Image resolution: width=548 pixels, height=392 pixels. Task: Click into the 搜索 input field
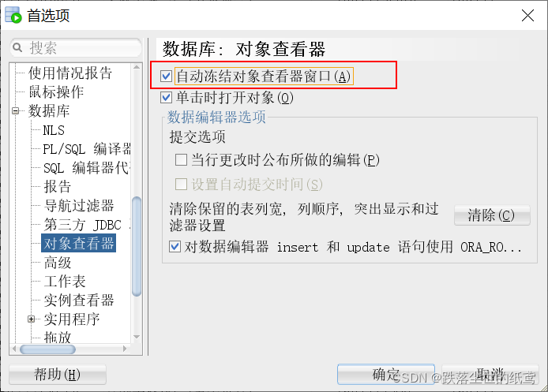(76, 47)
